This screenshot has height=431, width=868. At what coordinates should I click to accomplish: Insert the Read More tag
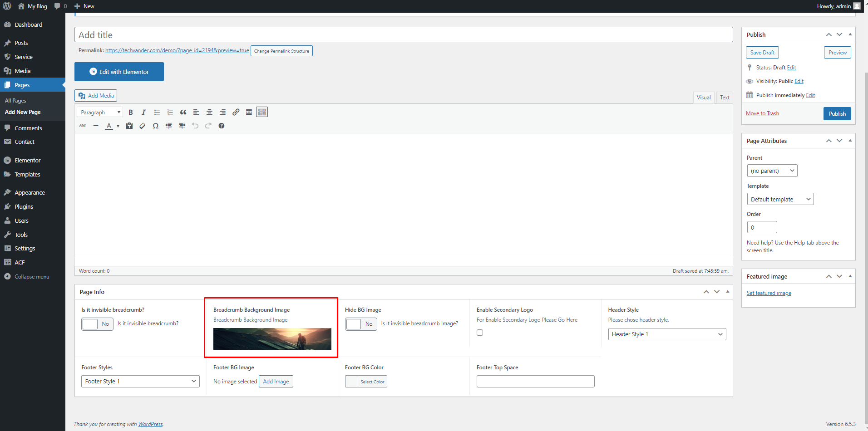pyautogui.click(x=249, y=113)
